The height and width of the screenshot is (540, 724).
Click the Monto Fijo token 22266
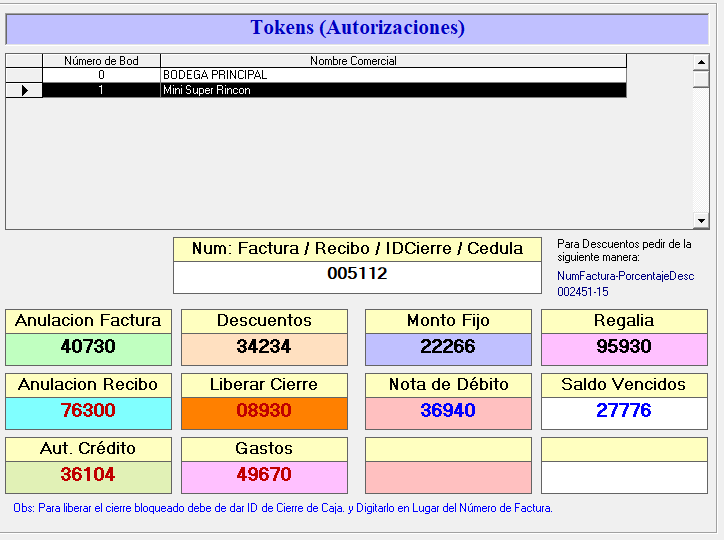tap(447, 348)
